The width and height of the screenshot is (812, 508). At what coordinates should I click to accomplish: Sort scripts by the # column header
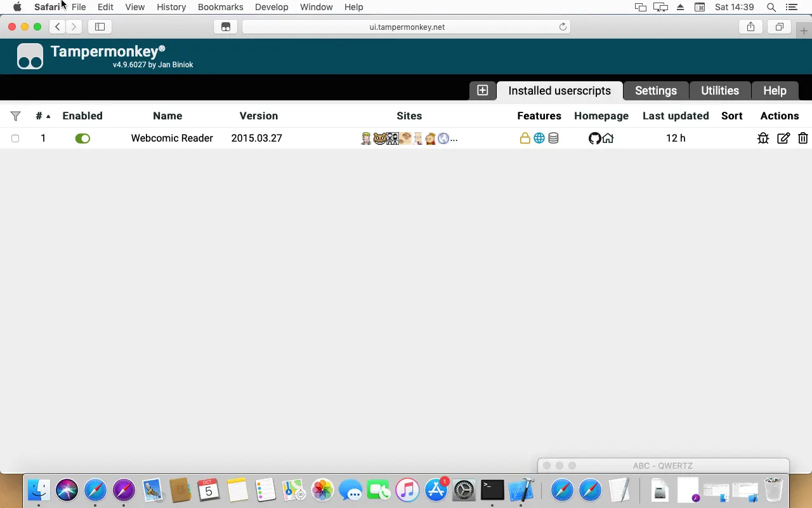(x=39, y=116)
